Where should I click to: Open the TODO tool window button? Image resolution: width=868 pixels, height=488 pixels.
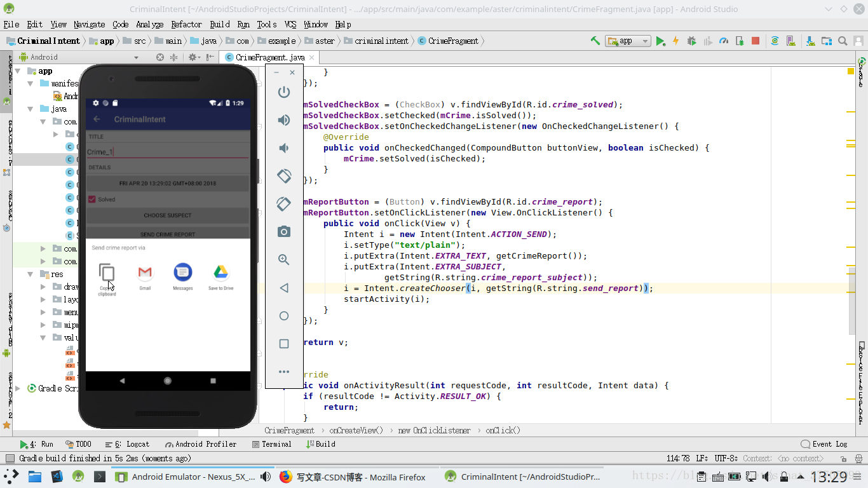click(x=78, y=444)
